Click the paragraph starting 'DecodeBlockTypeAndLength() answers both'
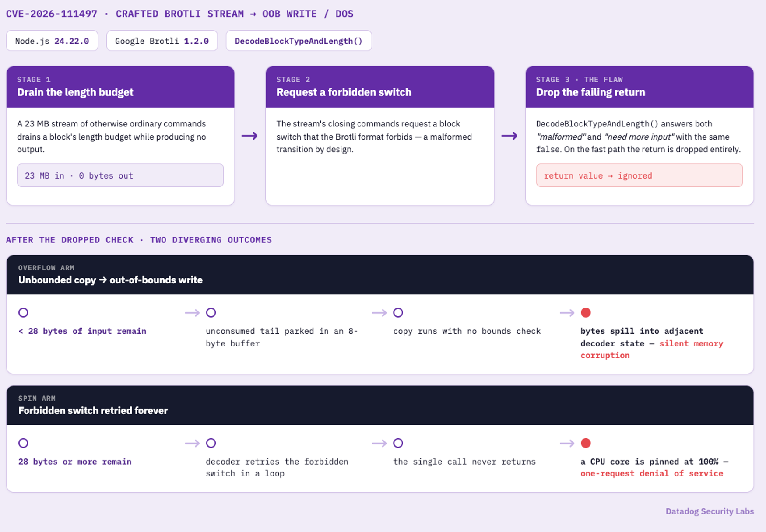 [639, 136]
